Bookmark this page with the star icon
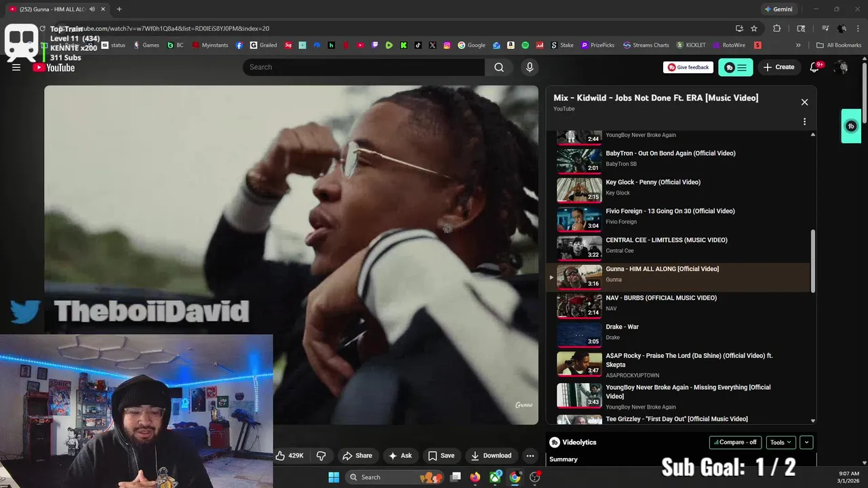Image resolution: width=868 pixels, height=488 pixels. click(x=753, y=28)
